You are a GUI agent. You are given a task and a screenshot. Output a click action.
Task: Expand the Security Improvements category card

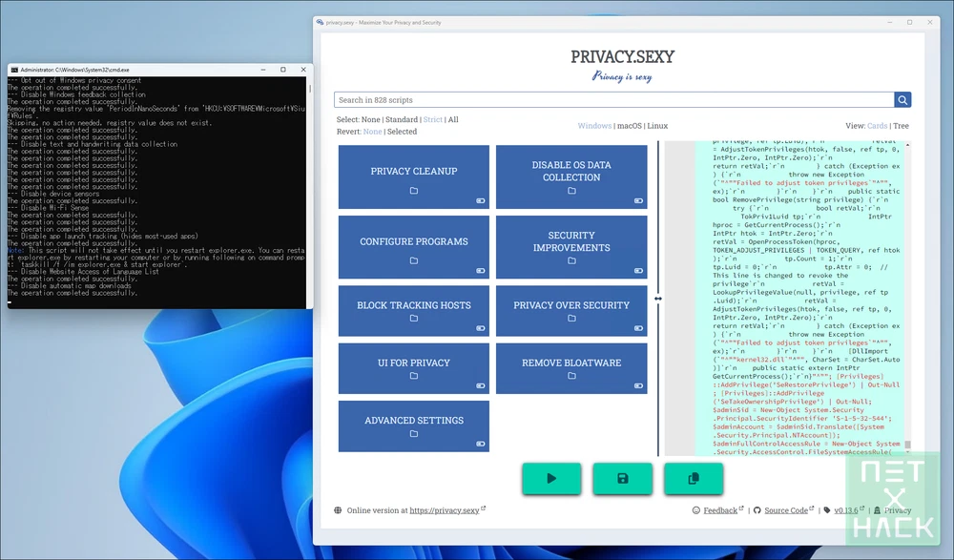pos(571,247)
